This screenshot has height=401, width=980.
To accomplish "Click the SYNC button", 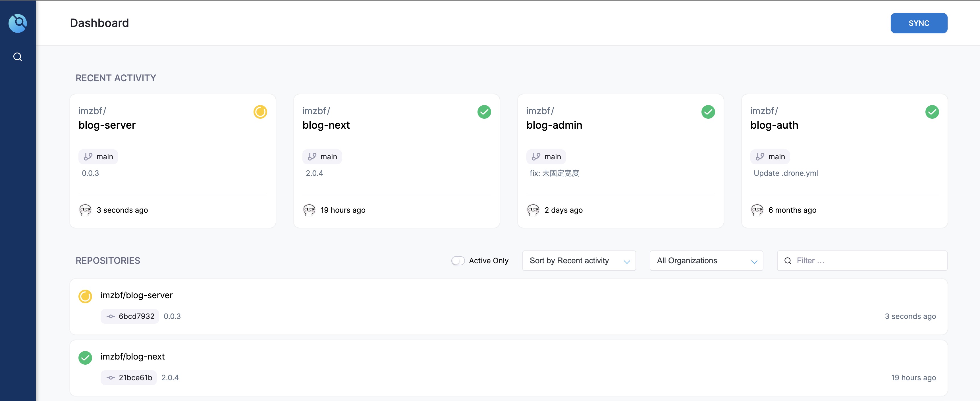I will pos(919,23).
